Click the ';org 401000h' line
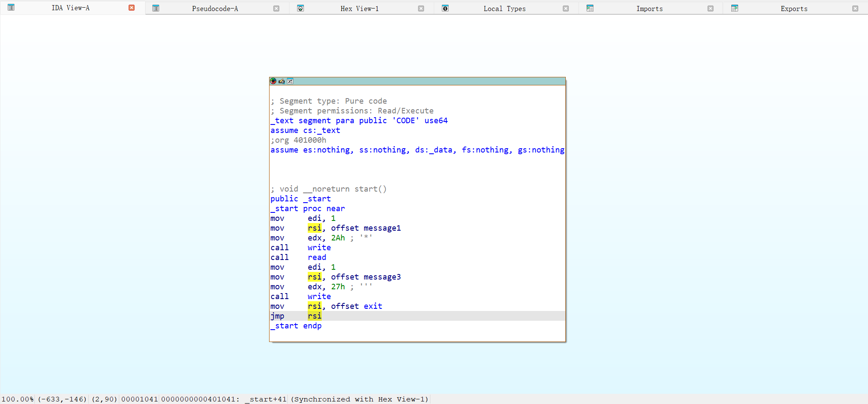 pyautogui.click(x=298, y=140)
